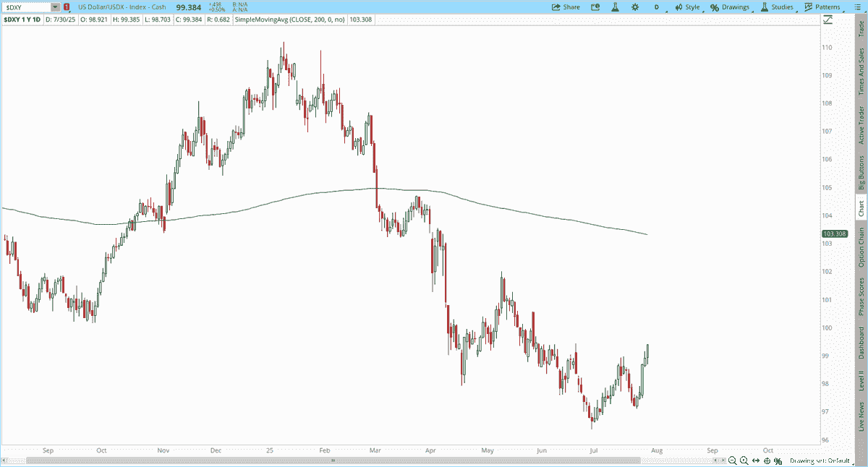Open the Studies menu
868x467 pixels.
point(777,7)
